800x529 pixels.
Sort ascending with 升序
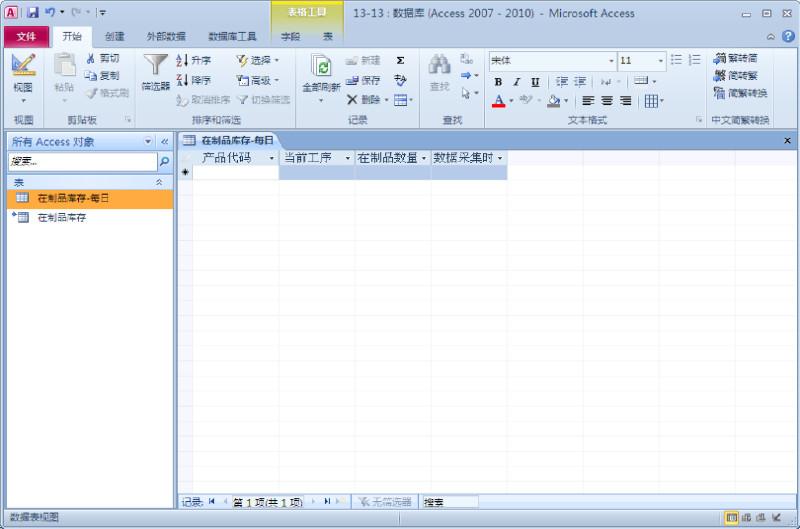click(193, 60)
